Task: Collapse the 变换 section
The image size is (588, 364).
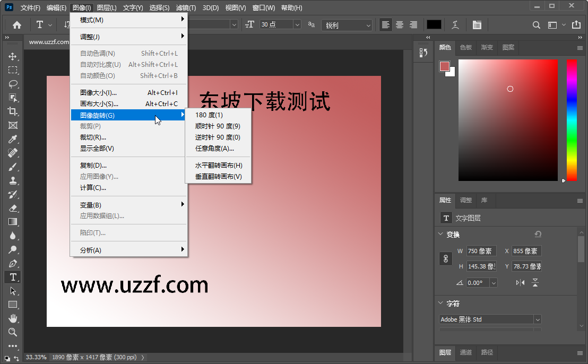Action: (440, 234)
